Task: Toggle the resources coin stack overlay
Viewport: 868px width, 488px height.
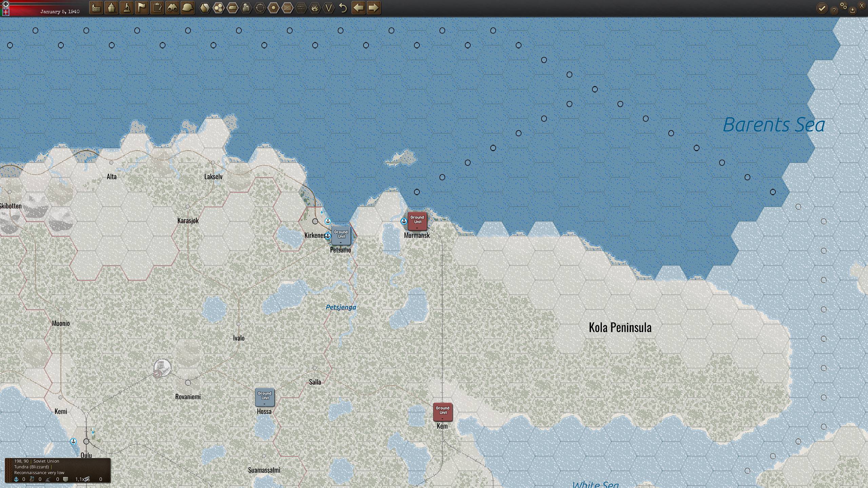Action: pyautogui.click(x=246, y=8)
